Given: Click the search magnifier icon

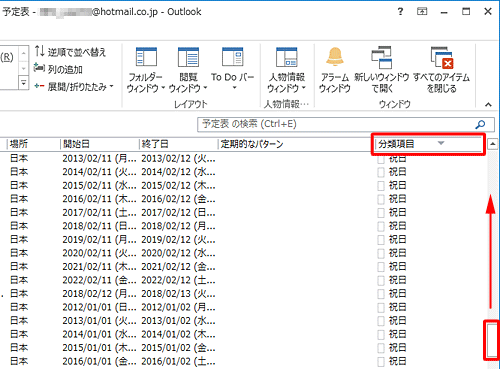Looking at the screenshot, I should coord(480,125).
